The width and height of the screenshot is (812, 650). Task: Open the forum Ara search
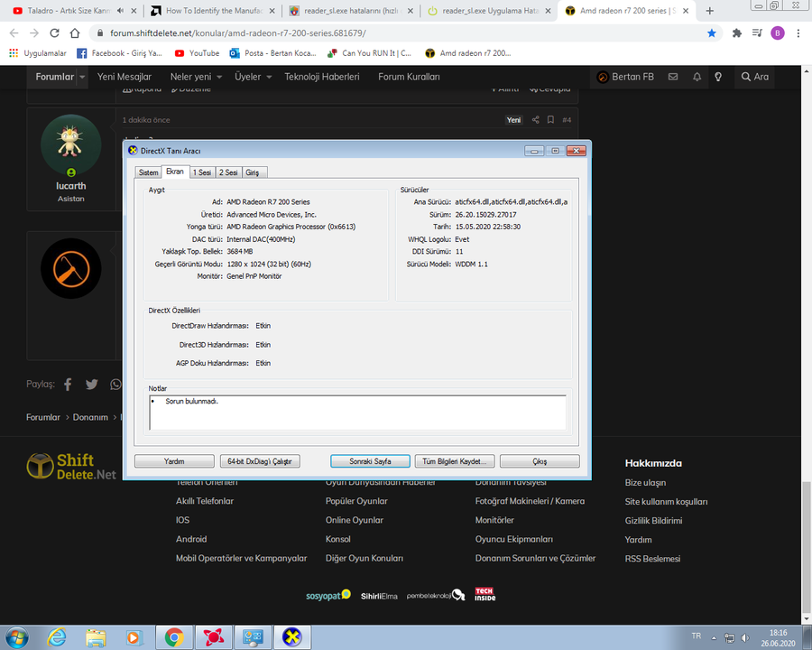pos(755,77)
